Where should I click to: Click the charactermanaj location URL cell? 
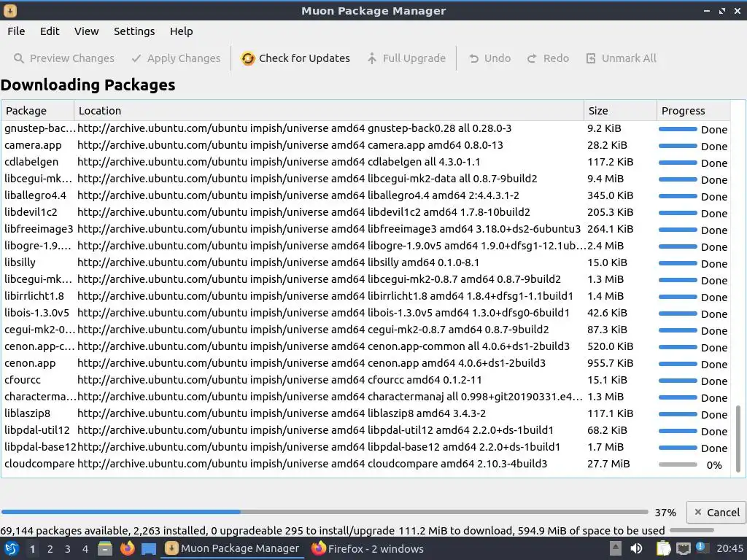click(x=330, y=397)
